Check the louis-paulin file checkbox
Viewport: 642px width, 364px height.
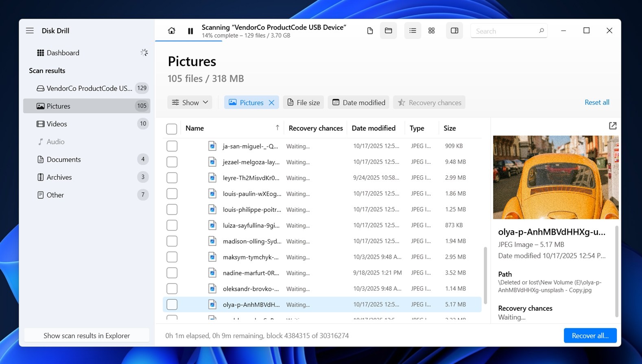point(172,194)
